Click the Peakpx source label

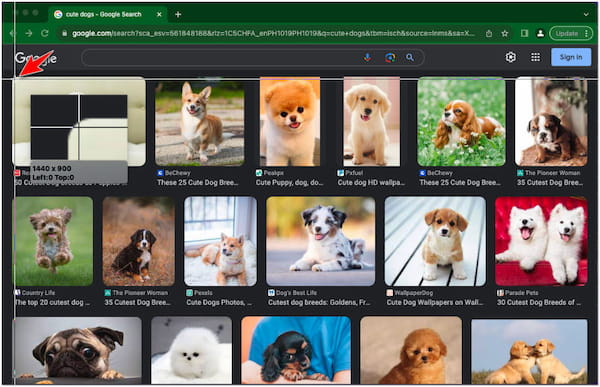pyautogui.click(x=274, y=173)
